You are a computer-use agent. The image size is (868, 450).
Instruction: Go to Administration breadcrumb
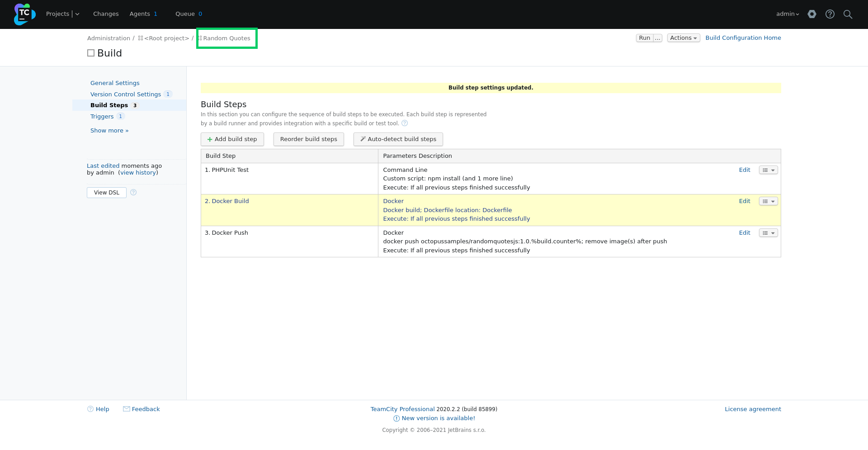[108, 38]
